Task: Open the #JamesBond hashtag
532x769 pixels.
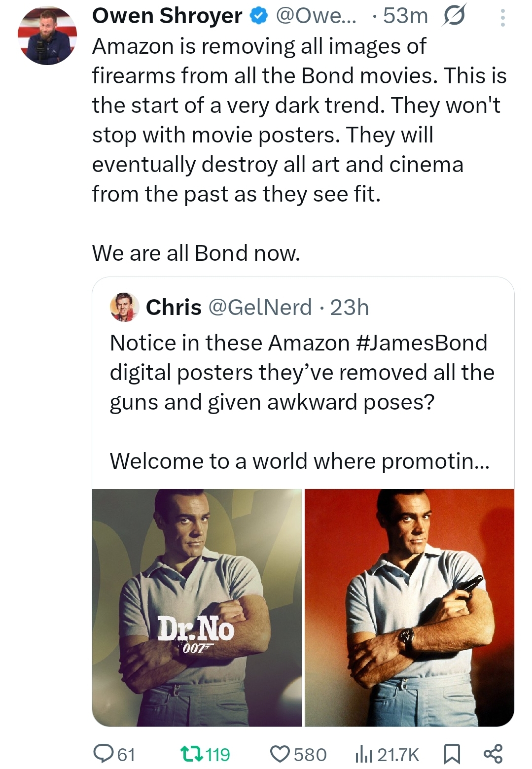Action: pyautogui.click(x=421, y=343)
